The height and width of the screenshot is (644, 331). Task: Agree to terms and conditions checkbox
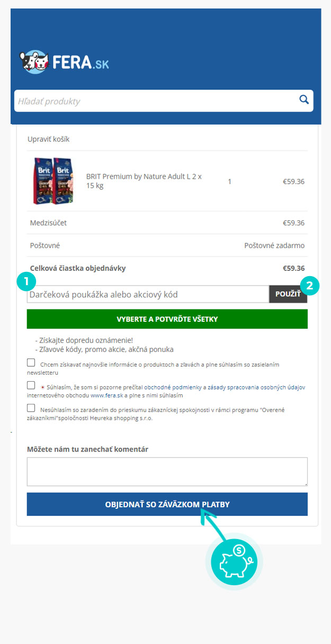[31, 385]
